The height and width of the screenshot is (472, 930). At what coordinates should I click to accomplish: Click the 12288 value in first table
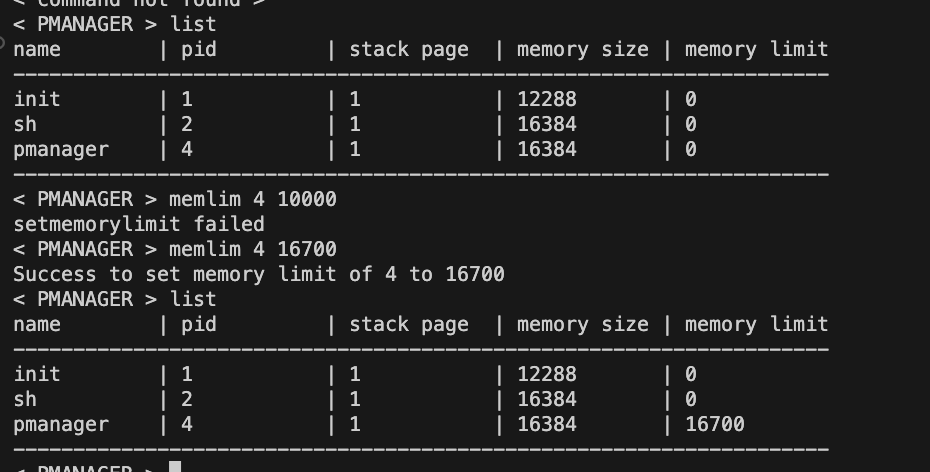pyautogui.click(x=547, y=99)
